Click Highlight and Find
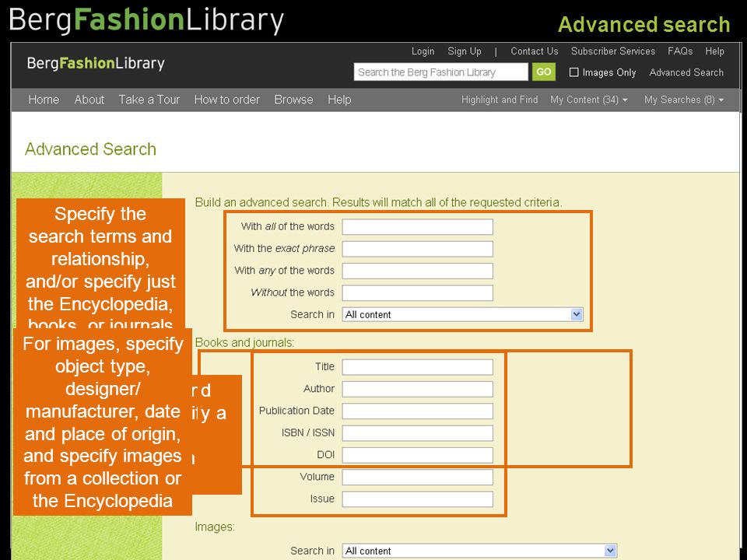This screenshot has height=560, width=747. click(x=500, y=100)
